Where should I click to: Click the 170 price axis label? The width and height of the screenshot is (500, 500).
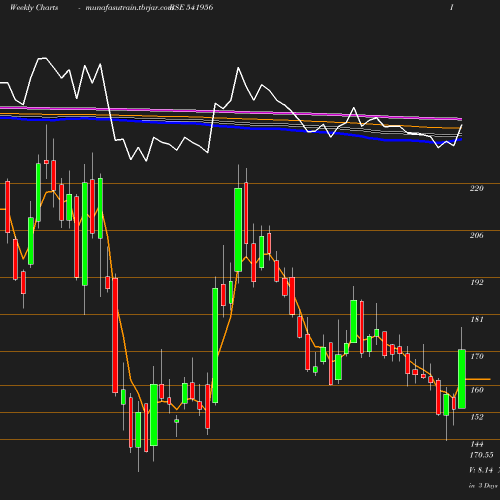pos(477,356)
